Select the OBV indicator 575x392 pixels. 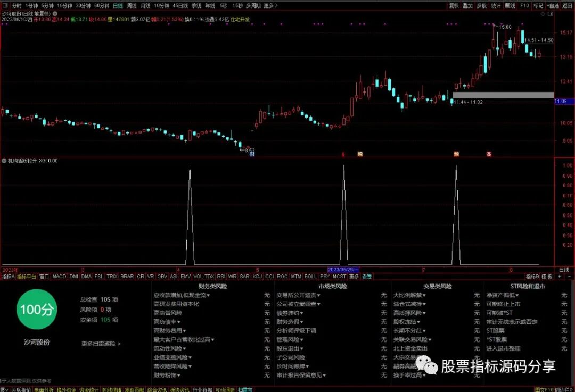point(162,277)
